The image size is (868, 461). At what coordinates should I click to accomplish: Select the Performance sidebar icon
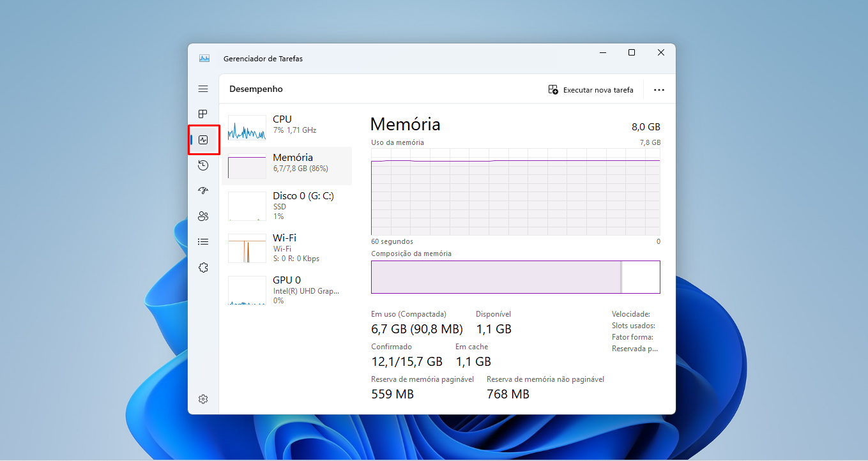pyautogui.click(x=203, y=140)
